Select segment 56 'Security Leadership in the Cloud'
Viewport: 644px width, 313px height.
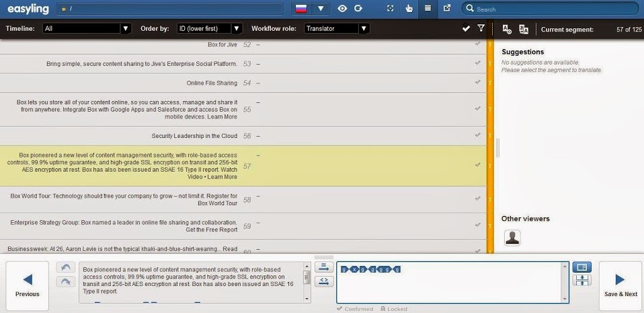pos(243,136)
